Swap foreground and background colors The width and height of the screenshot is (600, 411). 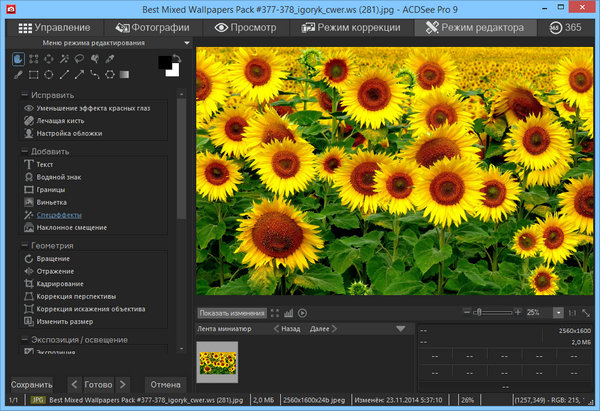click(176, 58)
